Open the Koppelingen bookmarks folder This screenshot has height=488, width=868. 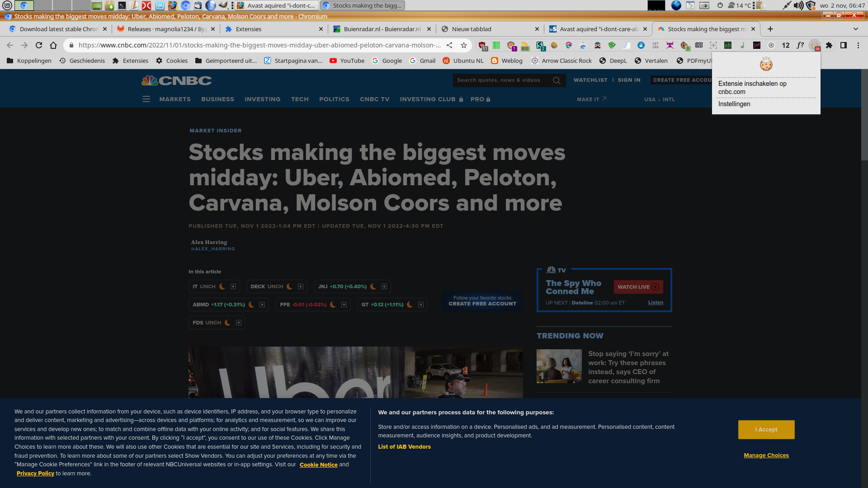click(29, 61)
